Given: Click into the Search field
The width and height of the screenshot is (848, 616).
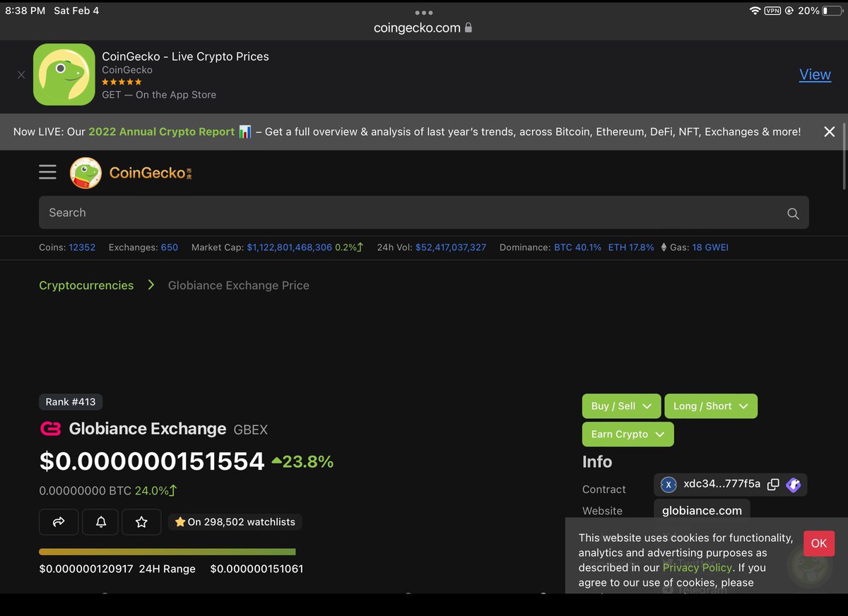Looking at the screenshot, I should (424, 213).
